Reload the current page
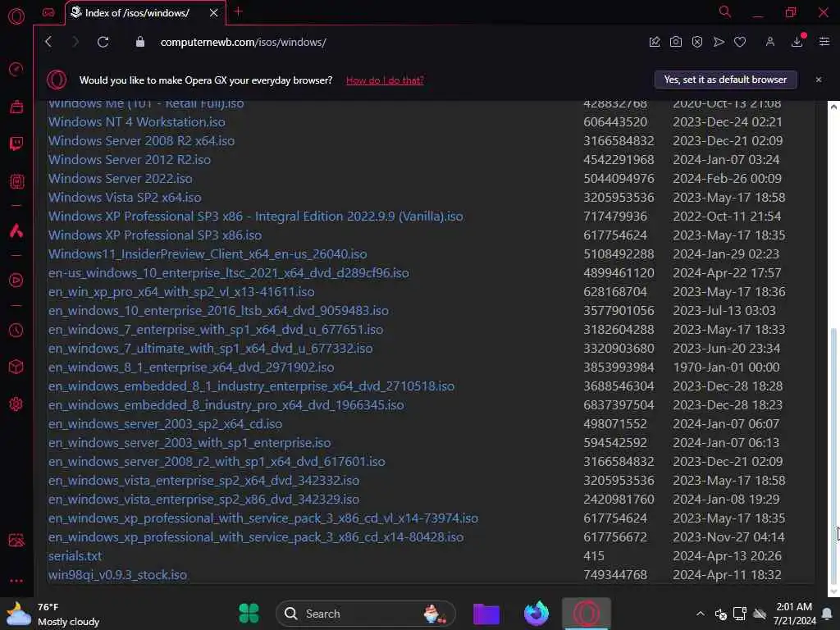 [103, 42]
